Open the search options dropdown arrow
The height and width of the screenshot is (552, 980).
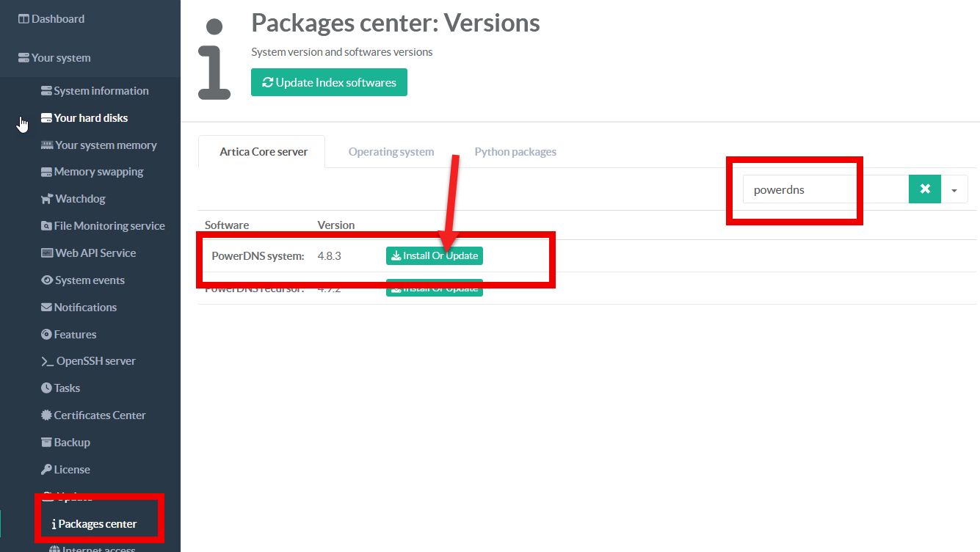coord(954,189)
